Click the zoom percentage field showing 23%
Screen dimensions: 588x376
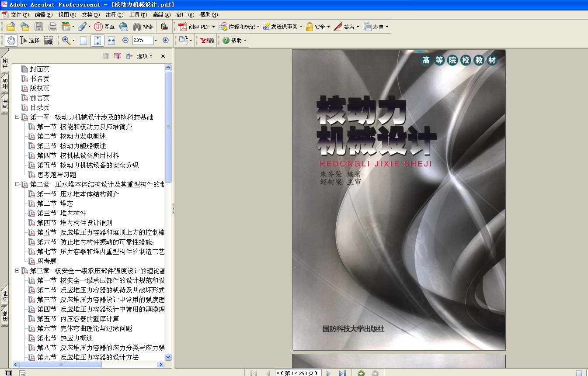point(143,41)
